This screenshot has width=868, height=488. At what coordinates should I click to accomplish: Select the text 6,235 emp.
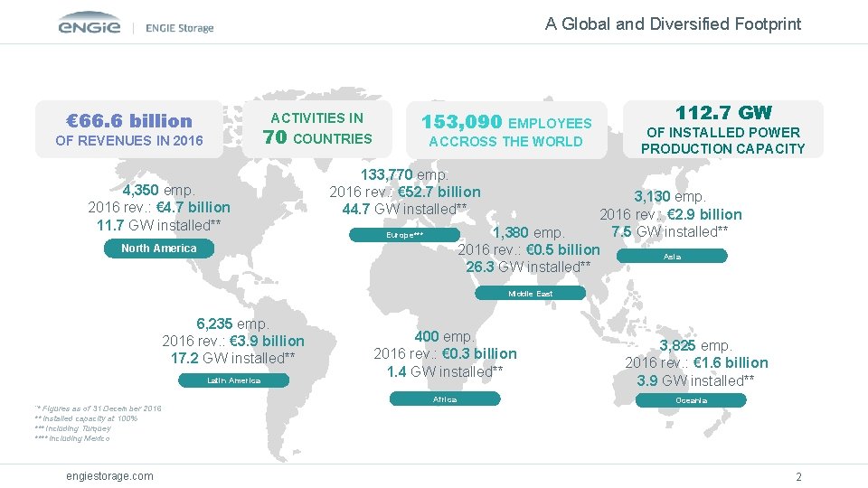(233, 324)
